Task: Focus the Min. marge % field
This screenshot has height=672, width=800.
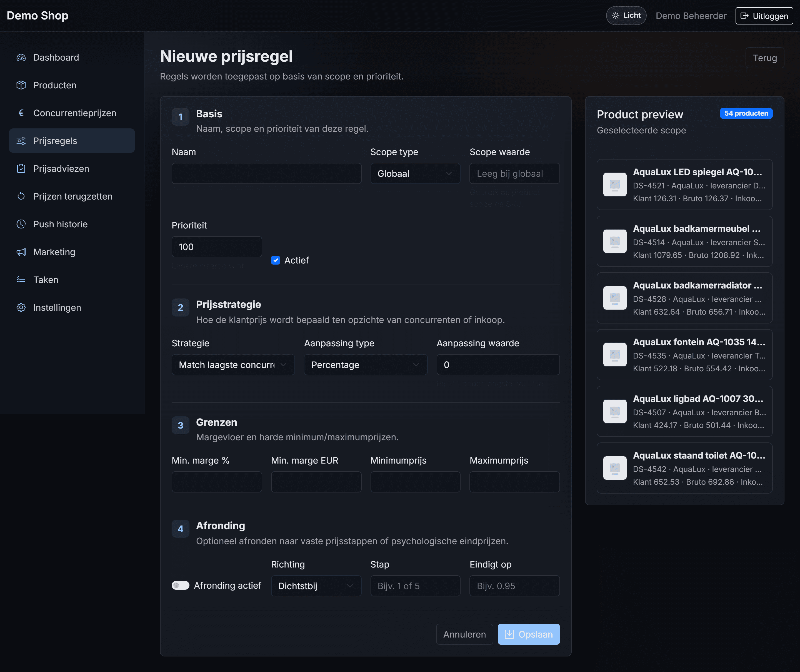Action: pyautogui.click(x=217, y=482)
